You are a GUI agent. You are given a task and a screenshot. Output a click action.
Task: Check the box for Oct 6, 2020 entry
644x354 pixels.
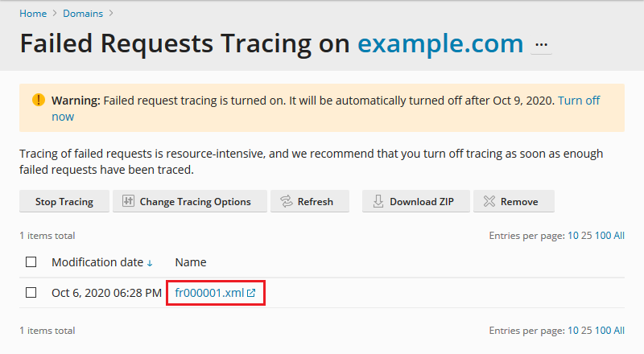click(x=31, y=293)
